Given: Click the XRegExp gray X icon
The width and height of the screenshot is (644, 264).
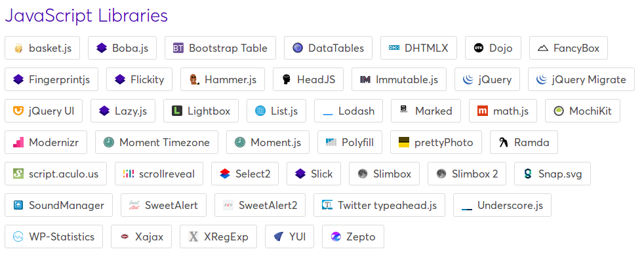Looking at the screenshot, I should [x=193, y=237].
